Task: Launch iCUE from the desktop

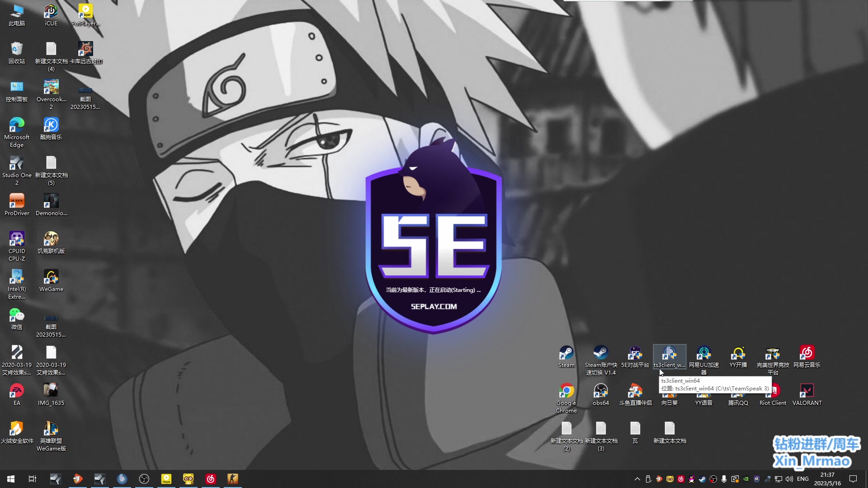Action: (x=51, y=15)
